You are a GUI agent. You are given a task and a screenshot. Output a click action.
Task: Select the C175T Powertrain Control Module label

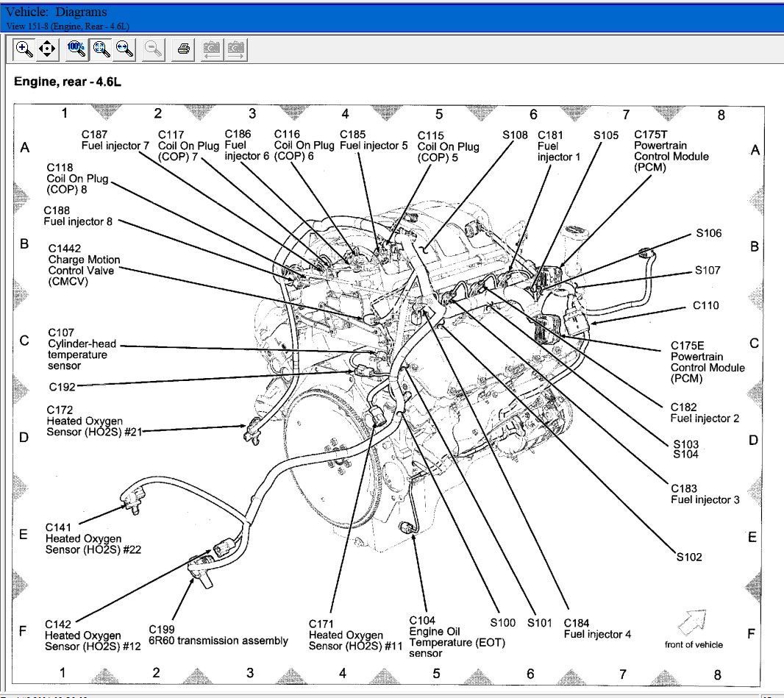point(671,152)
